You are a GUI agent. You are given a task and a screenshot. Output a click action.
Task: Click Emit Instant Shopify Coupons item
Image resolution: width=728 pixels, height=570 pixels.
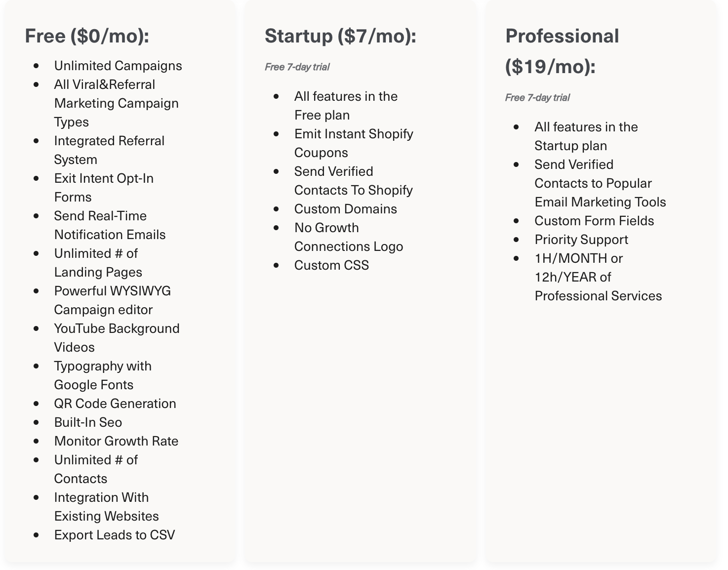354,143
